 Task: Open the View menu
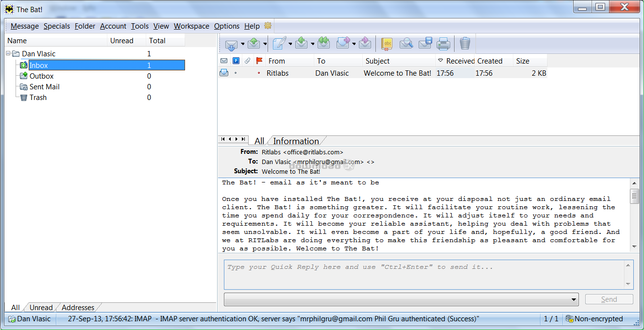pyautogui.click(x=161, y=26)
